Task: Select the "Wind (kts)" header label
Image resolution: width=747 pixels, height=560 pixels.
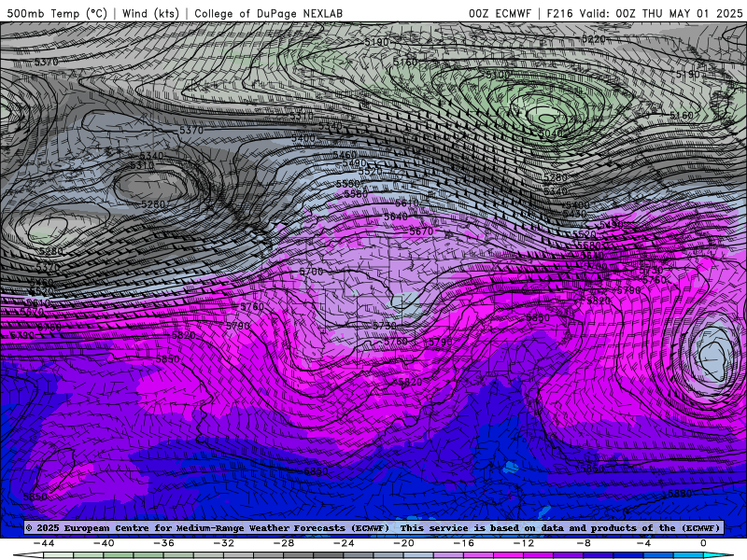Action: coord(150,13)
